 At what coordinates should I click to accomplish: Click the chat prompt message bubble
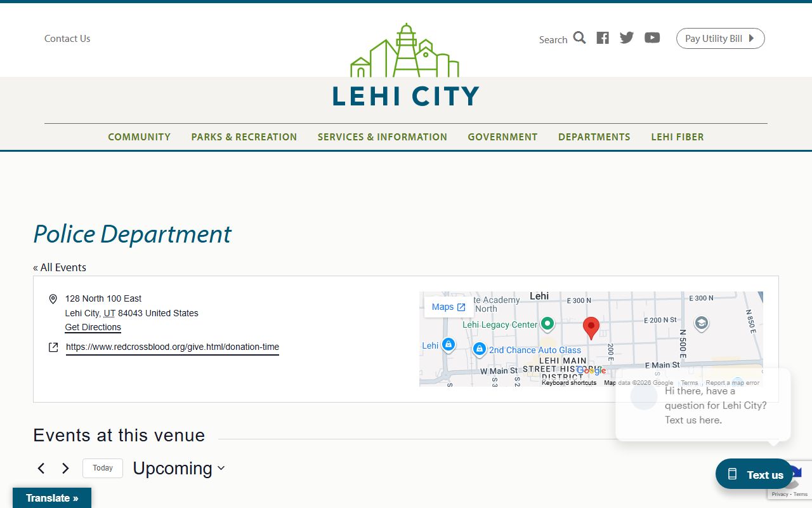[703, 405]
